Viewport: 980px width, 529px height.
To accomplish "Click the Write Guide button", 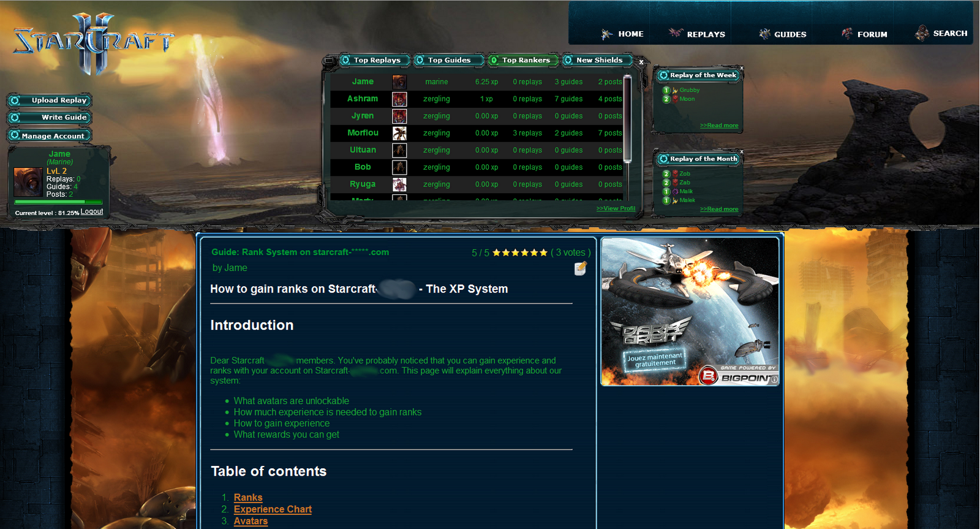I will tap(50, 117).
